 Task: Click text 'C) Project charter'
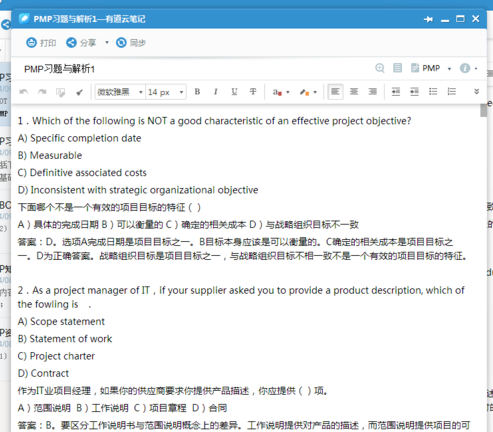(x=56, y=356)
